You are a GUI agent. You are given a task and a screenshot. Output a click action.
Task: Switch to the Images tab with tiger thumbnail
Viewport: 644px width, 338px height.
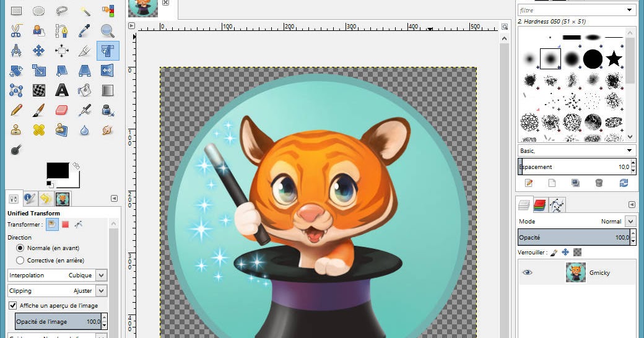63,199
